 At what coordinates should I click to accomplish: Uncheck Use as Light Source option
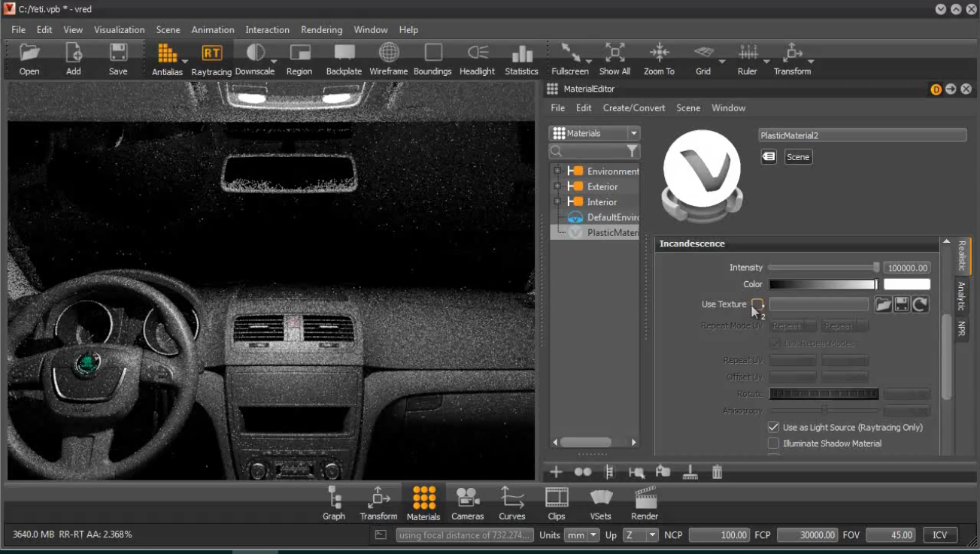pos(773,427)
